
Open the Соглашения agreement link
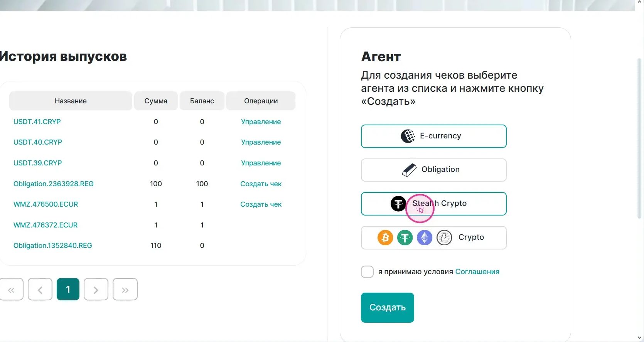(477, 272)
